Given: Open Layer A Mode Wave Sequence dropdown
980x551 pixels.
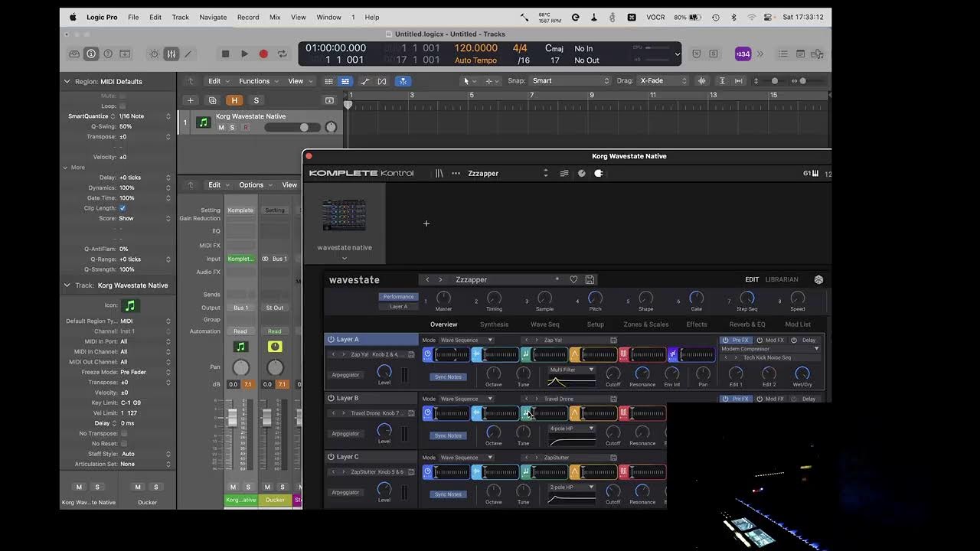Looking at the screenshot, I should (466, 340).
